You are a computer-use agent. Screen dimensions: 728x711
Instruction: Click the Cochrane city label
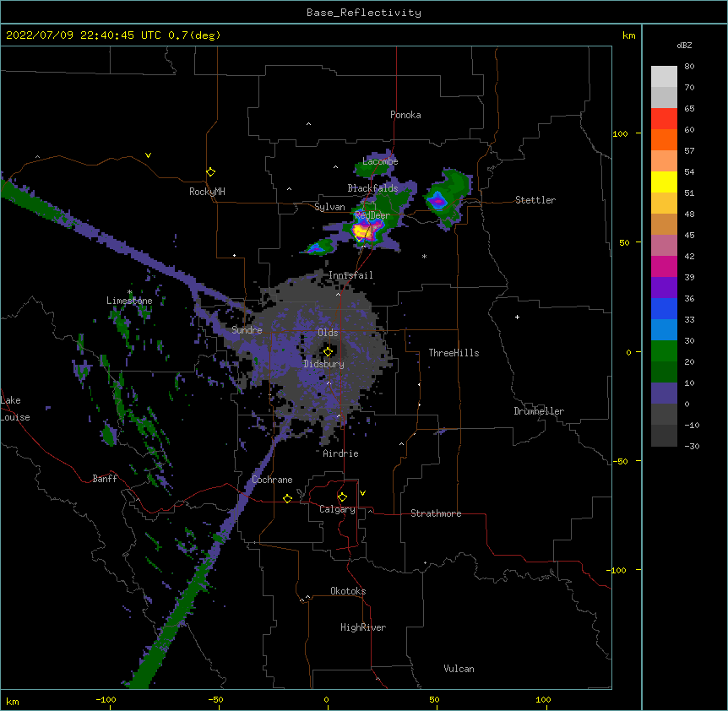(x=272, y=480)
